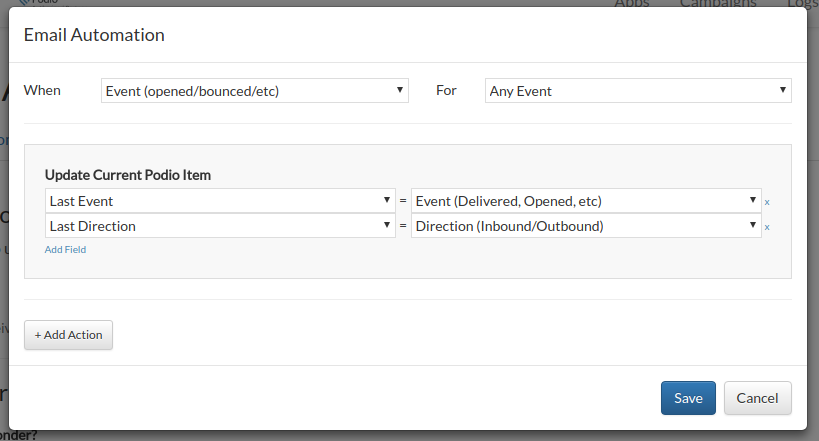The height and width of the screenshot is (441, 819).
Task: Click the Add Field link
Action: [65, 250]
